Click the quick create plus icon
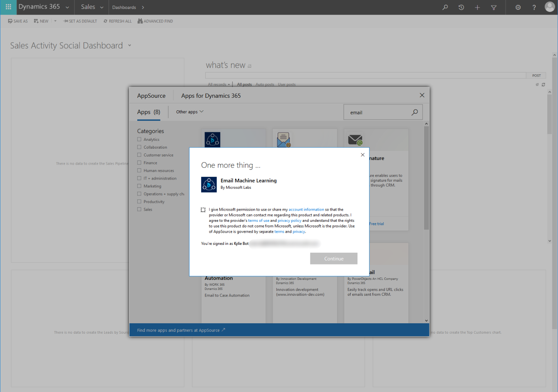558x392 pixels. point(477,7)
